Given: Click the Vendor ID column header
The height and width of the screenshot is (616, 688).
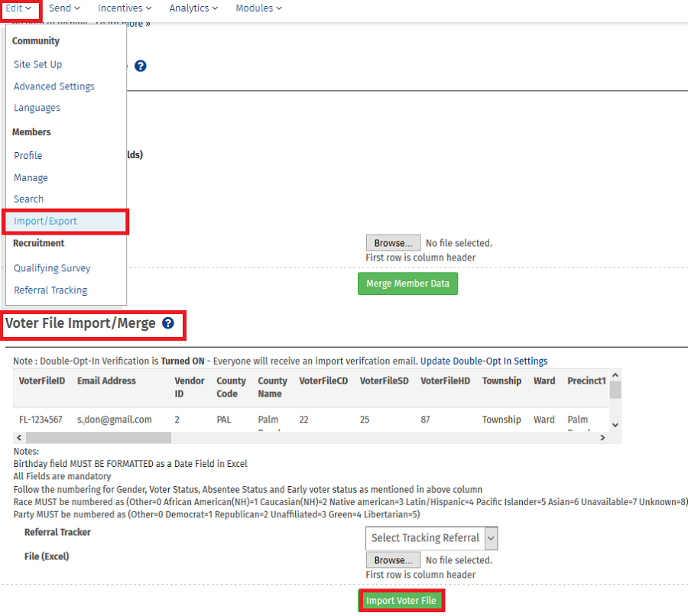Looking at the screenshot, I should click(x=189, y=387).
